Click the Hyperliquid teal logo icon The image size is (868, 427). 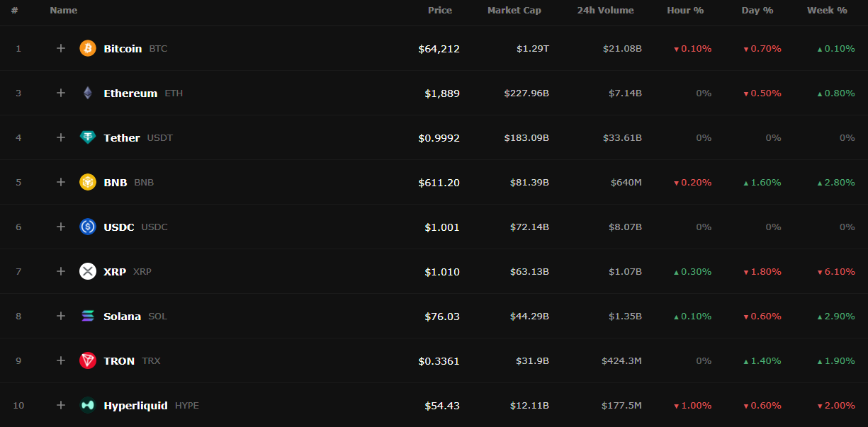(88, 405)
